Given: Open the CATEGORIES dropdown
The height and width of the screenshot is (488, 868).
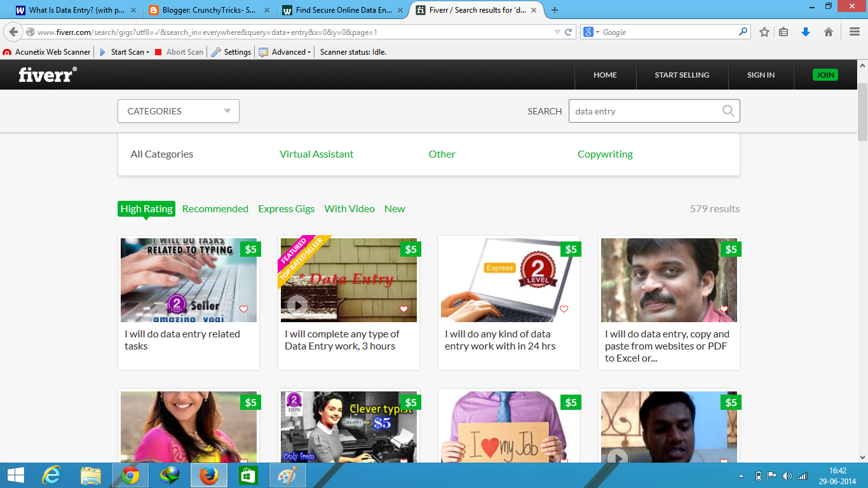Looking at the screenshot, I should [179, 111].
